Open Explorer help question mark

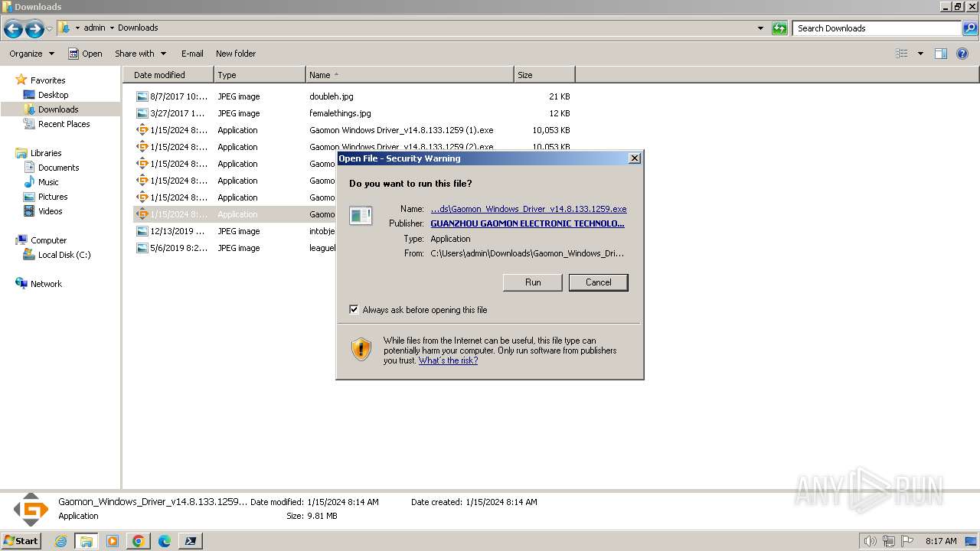(963, 54)
